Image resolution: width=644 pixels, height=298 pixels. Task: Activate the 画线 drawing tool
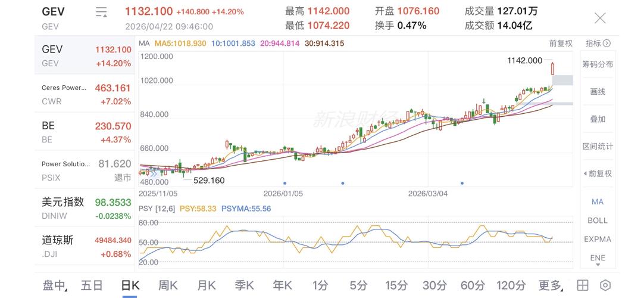click(x=598, y=92)
